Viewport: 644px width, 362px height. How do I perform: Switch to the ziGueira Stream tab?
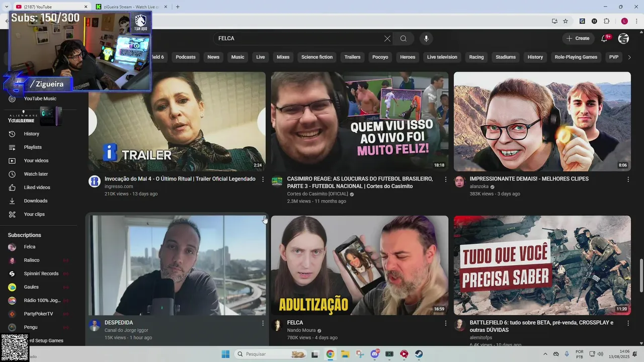pos(131,7)
